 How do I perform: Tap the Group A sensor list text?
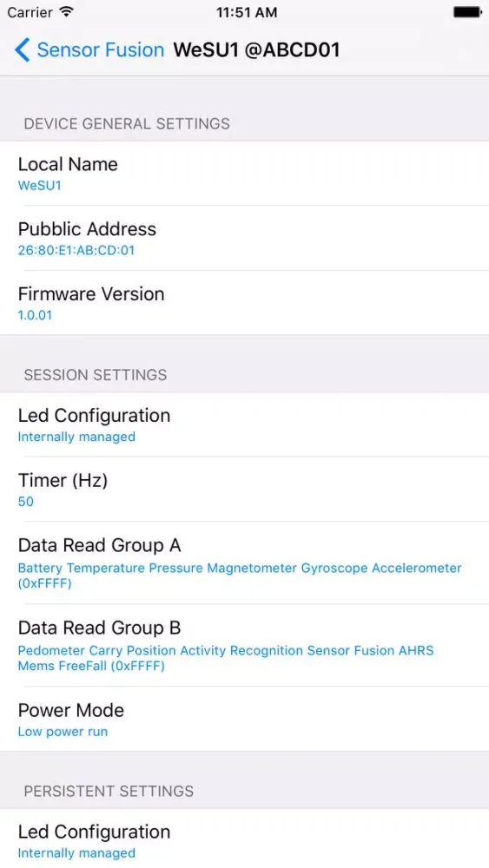pyautogui.click(x=240, y=575)
